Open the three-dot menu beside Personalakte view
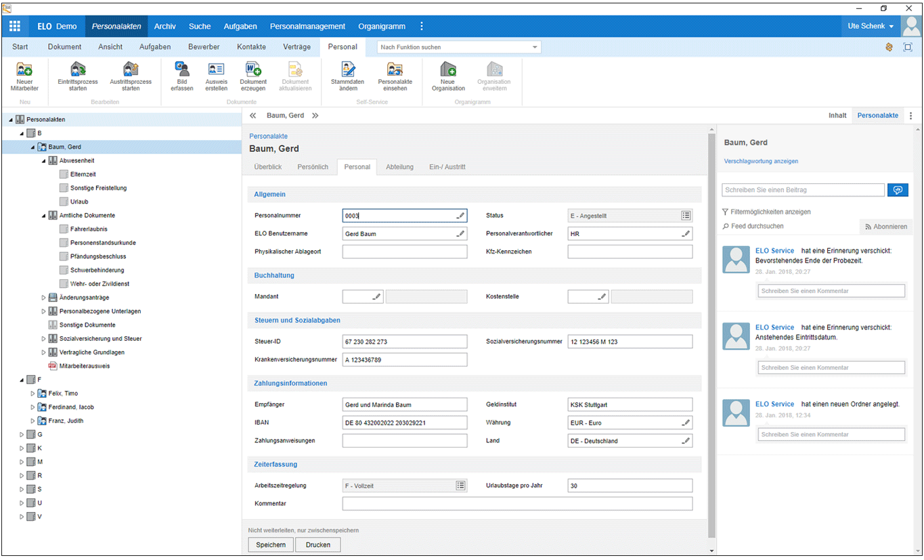924x560 pixels. coord(911,116)
